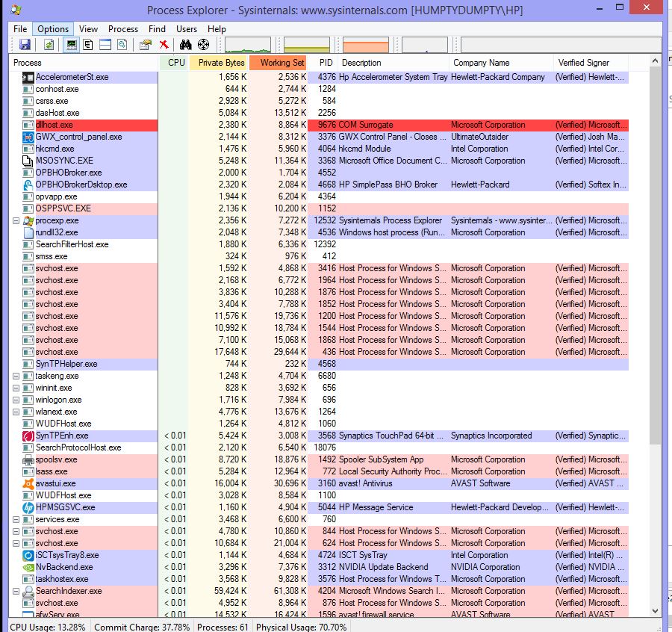Image resolution: width=672 pixels, height=632 pixels.
Task: Click the crosshair Find Window's Process icon
Action: [204, 45]
